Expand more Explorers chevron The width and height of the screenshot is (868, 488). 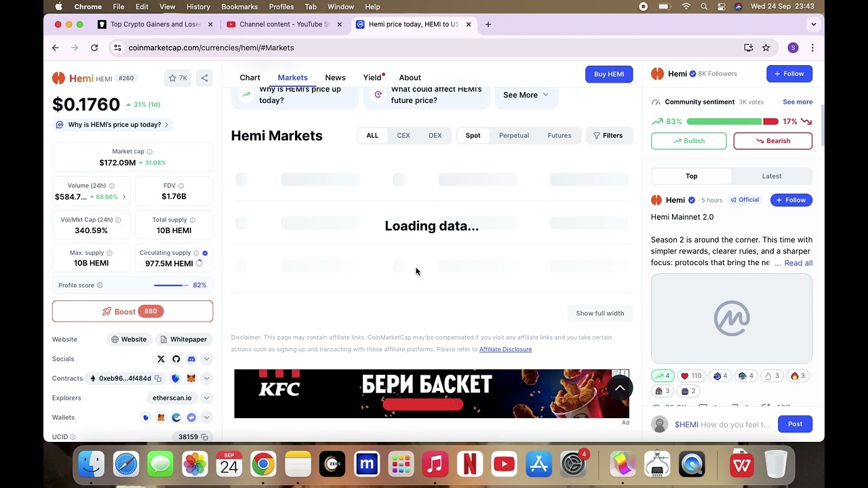tap(207, 399)
